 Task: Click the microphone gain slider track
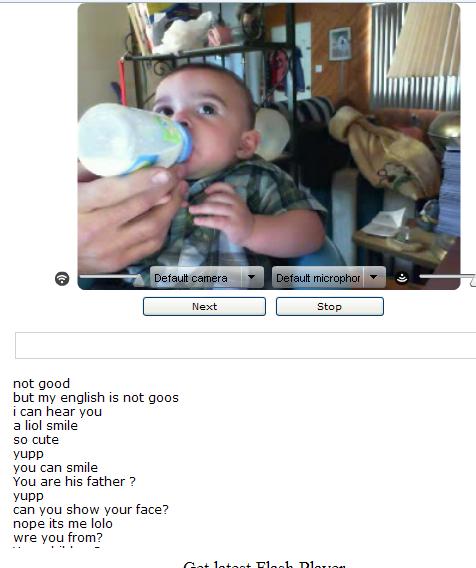point(446,277)
